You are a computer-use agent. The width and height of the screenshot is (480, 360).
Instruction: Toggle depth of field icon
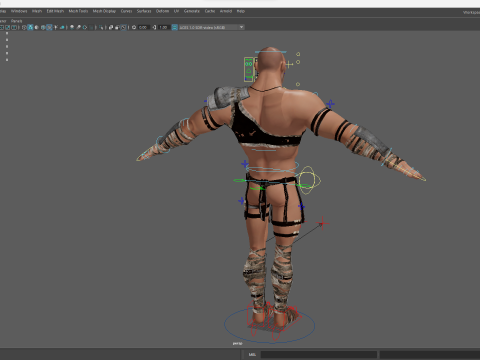(91, 27)
